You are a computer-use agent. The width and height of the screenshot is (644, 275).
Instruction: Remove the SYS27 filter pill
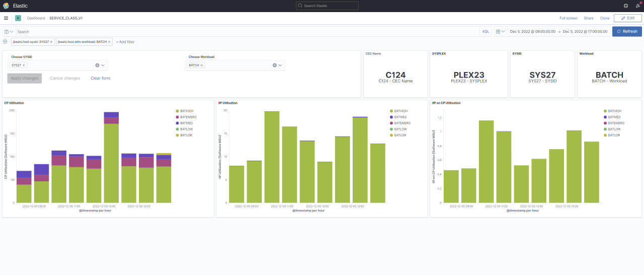tap(51, 42)
